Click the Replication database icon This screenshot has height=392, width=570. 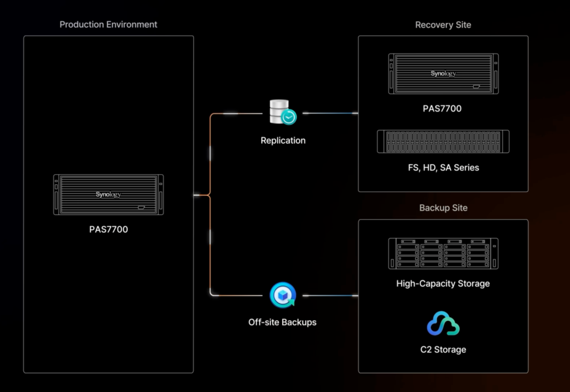point(283,112)
